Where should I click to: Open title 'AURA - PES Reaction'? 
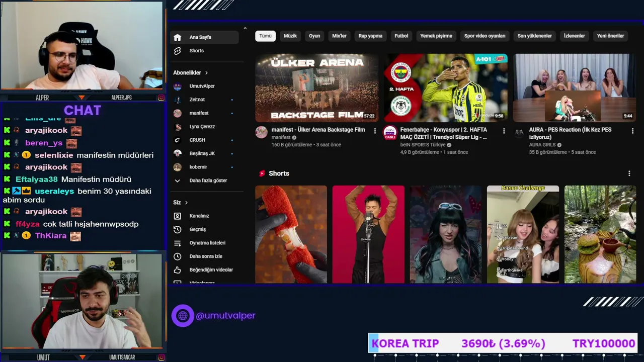(x=571, y=133)
